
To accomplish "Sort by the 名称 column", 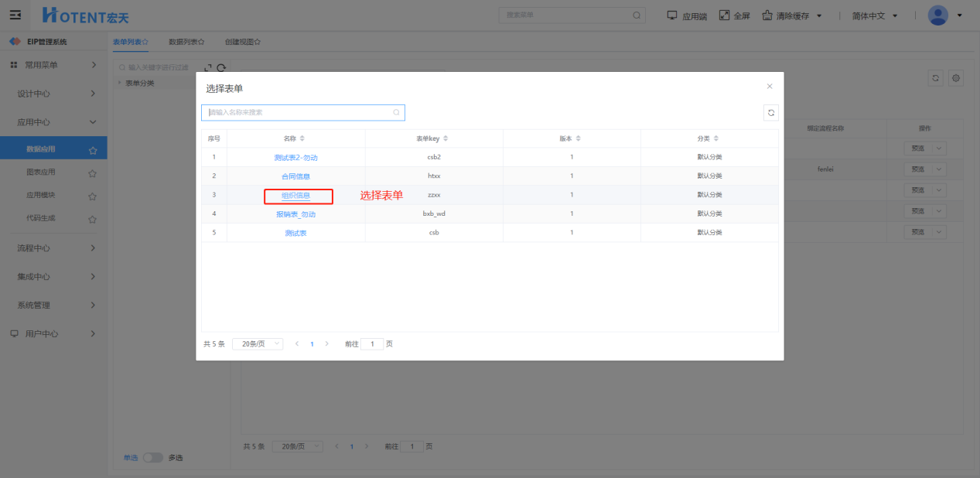I will tap(302, 138).
